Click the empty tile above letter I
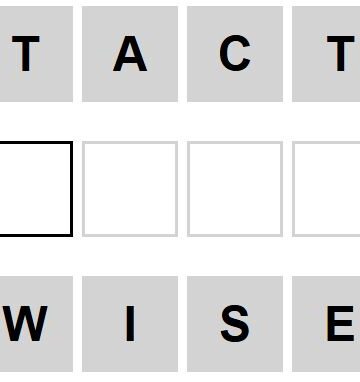360x382 pixels. pyautogui.click(x=130, y=189)
